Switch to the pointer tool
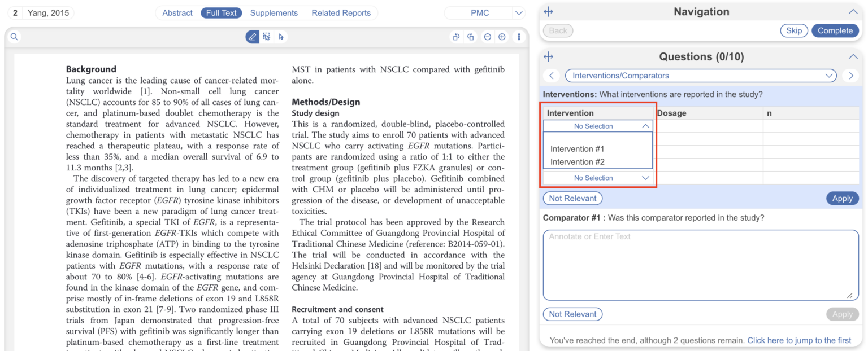The image size is (868, 351). (x=281, y=36)
